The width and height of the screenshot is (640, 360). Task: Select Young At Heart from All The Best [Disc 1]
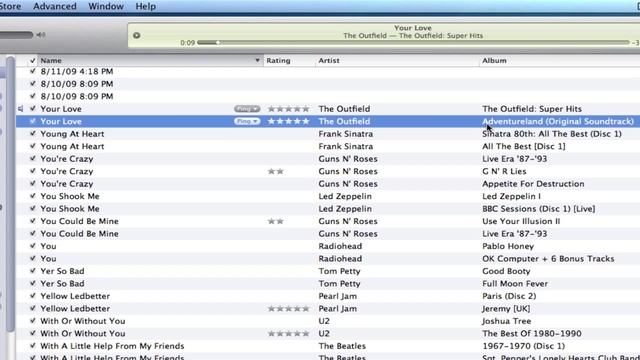point(328,146)
